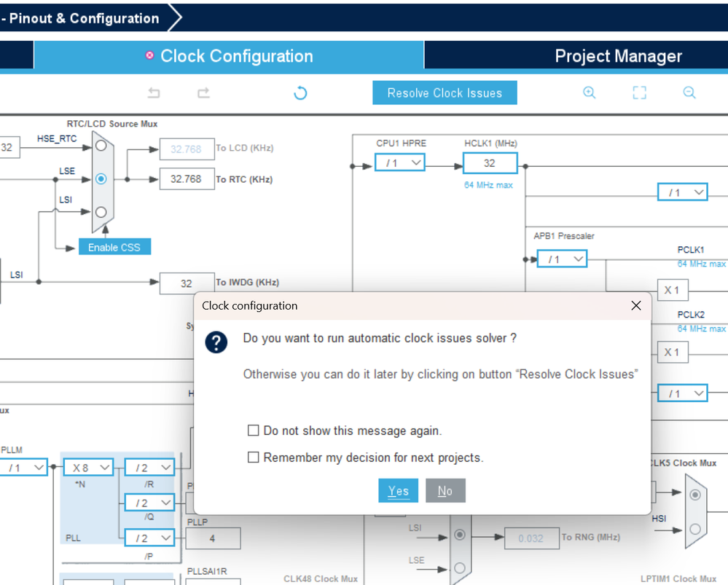Check Do not show this message again
728x585 pixels.
253,431
